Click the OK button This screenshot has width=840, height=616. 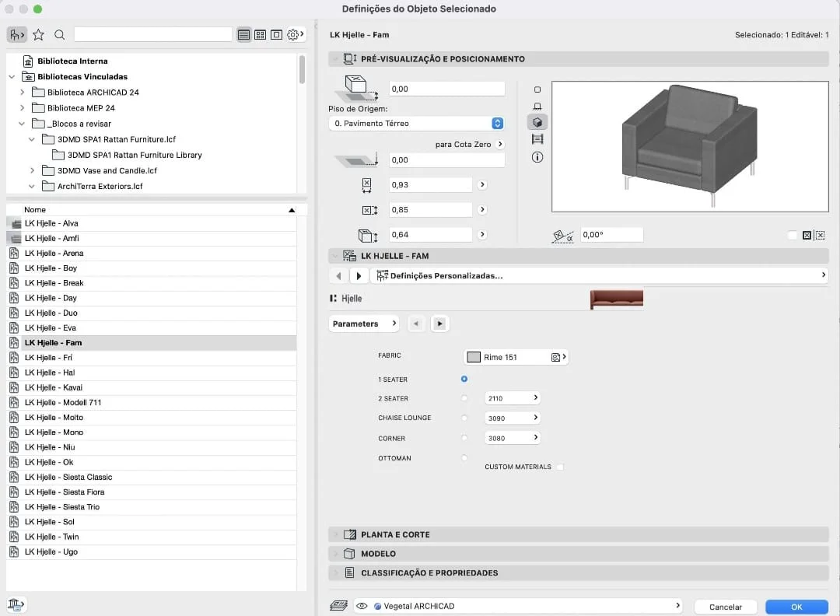pyautogui.click(x=796, y=607)
